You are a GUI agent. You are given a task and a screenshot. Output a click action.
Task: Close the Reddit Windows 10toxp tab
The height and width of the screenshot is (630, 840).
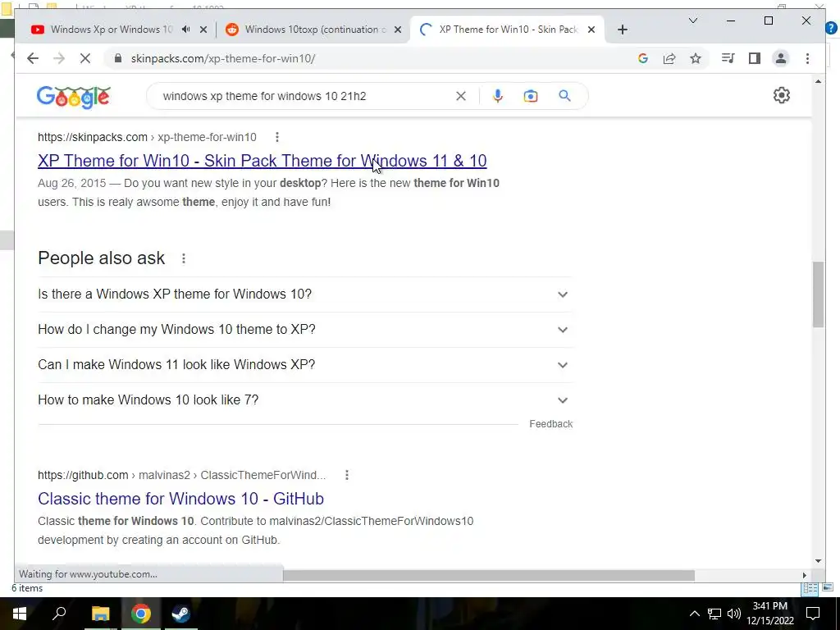[x=398, y=30]
